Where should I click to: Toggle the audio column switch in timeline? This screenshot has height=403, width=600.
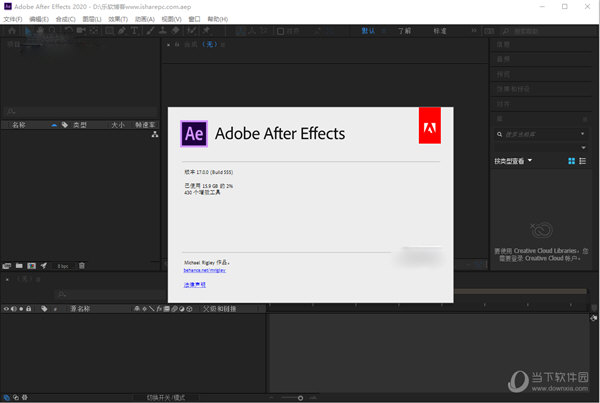14,309
